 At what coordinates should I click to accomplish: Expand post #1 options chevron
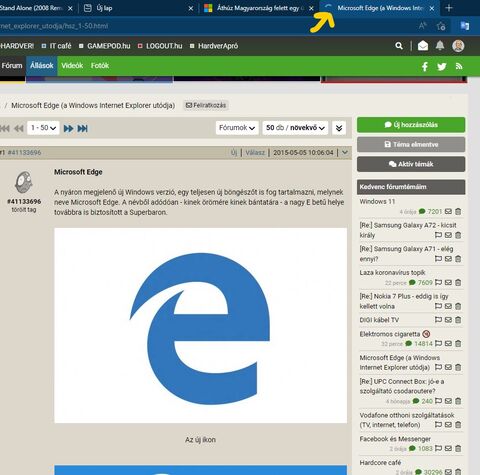[x=345, y=152]
